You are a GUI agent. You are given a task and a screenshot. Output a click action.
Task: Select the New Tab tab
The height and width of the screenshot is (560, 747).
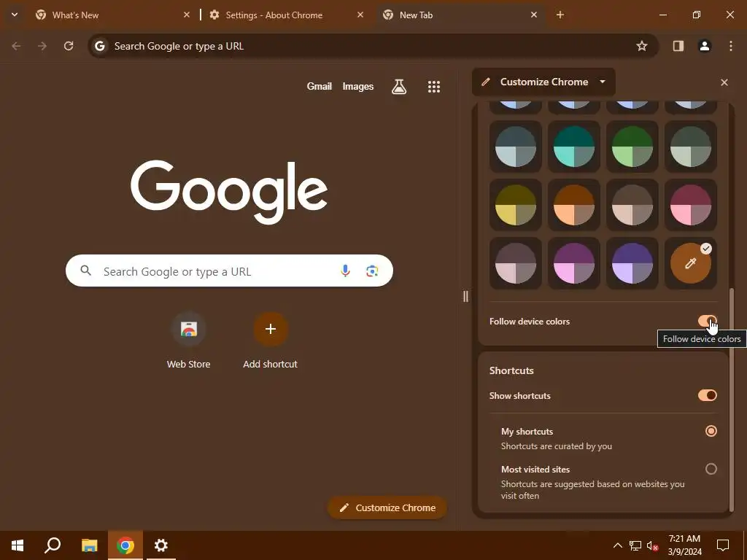pyautogui.click(x=460, y=15)
